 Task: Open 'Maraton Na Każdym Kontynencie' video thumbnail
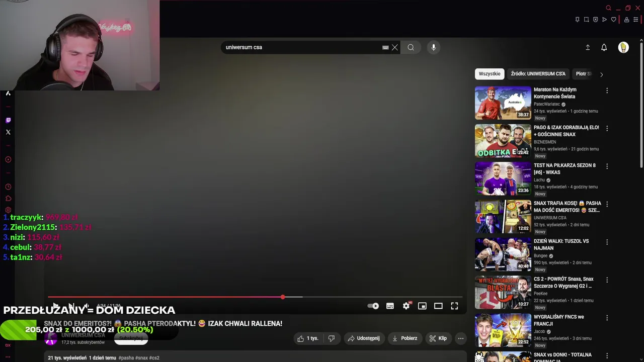pyautogui.click(x=503, y=103)
